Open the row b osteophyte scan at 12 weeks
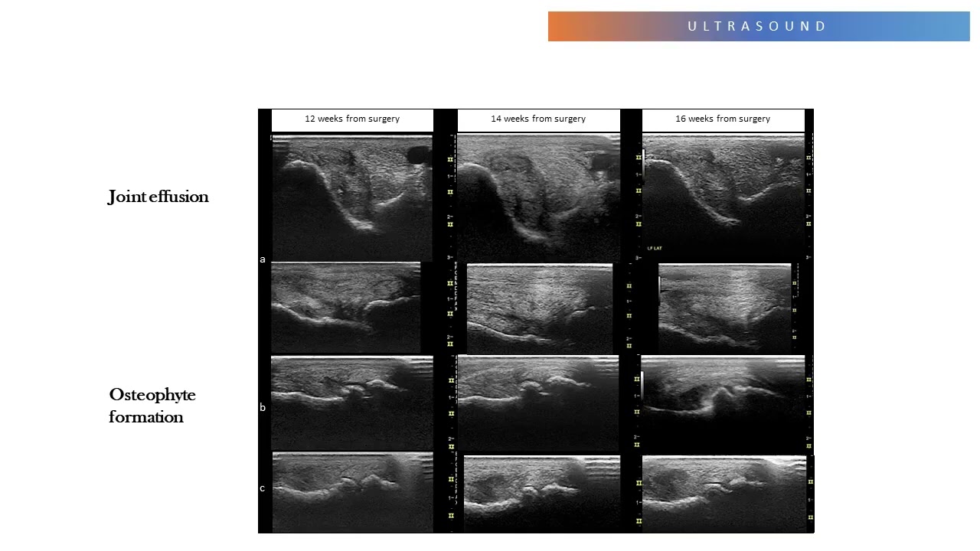The width and height of the screenshot is (980, 551). coord(352,403)
